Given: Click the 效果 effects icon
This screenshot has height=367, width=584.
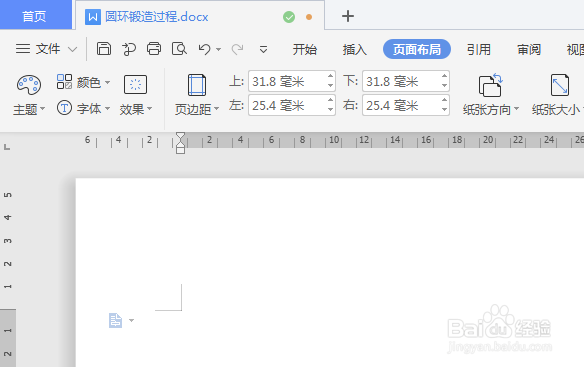Looking at the screenshot, I should click(135, 85).
